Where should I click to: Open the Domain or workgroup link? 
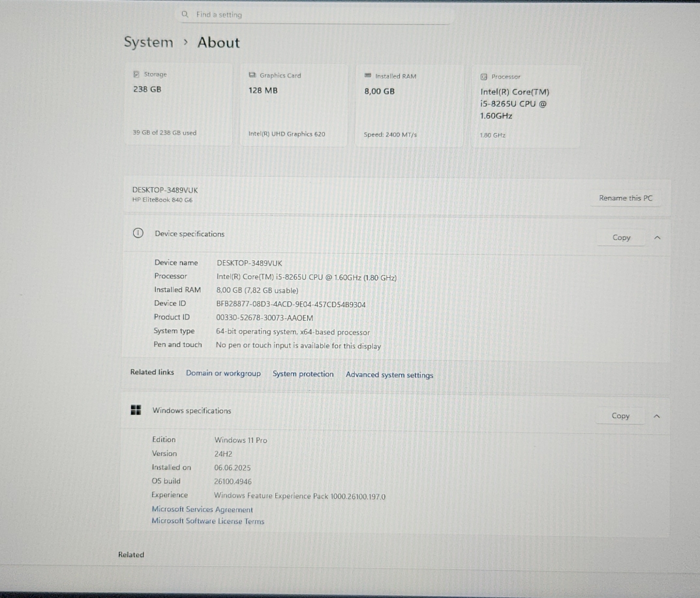(223, 373)
